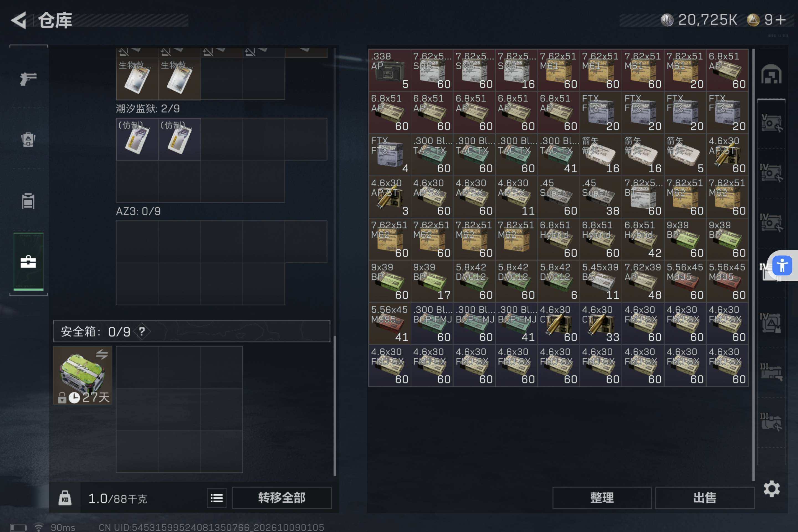Select the 4.6x30 AP ST stack of 3
The height and width of the screenshot is (532, 798).
[x=390, y=197]
